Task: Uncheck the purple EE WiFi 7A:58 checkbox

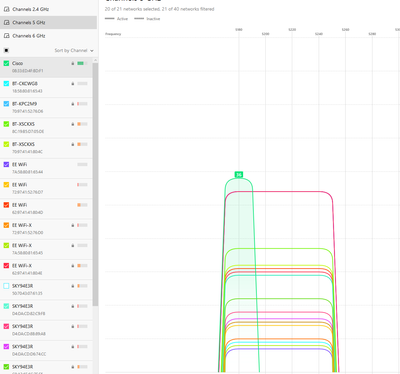Action: (x=6, y=165)
